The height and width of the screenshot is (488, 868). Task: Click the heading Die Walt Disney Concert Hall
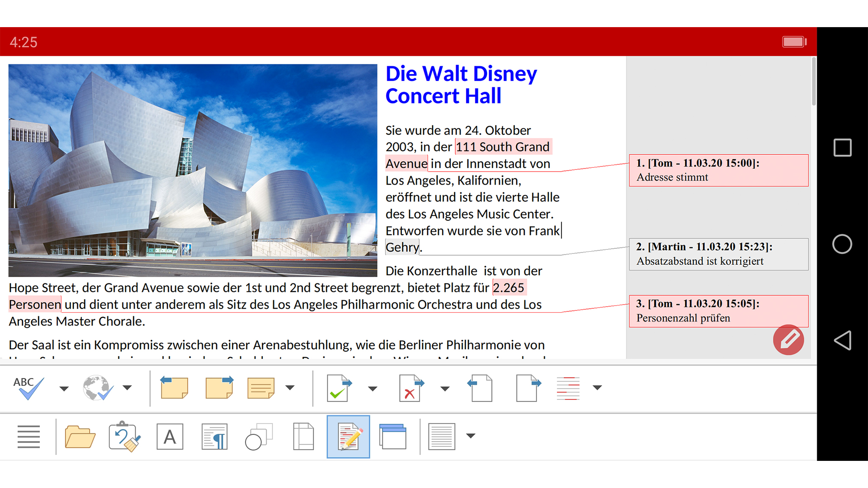point(461,85)
